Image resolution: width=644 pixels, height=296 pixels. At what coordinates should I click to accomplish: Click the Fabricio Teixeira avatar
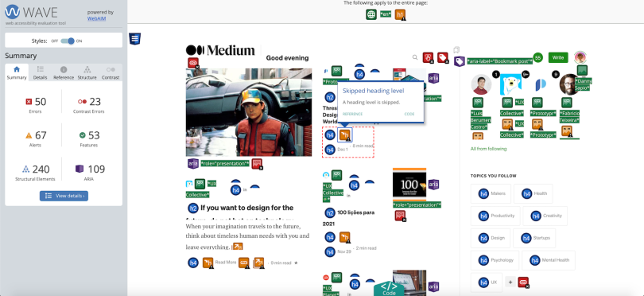tap(569, 84)
